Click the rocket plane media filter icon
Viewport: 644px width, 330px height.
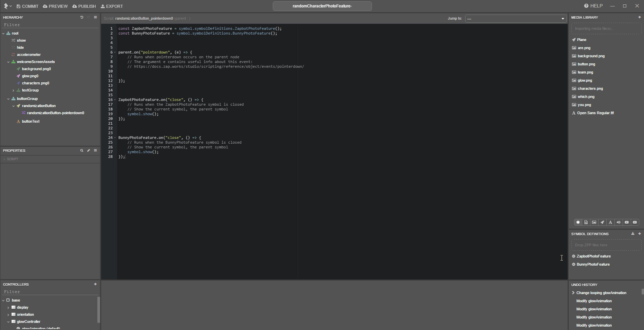pos(602,222)
